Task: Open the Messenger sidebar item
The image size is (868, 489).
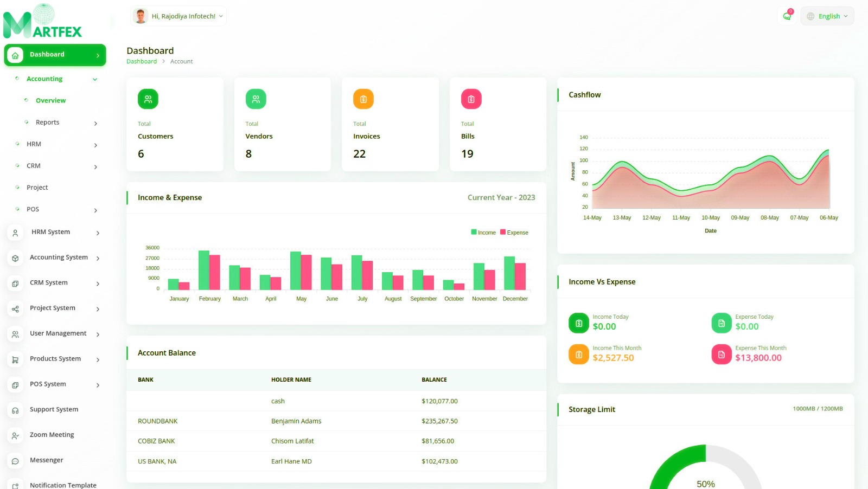Action: tap(46, 460)
